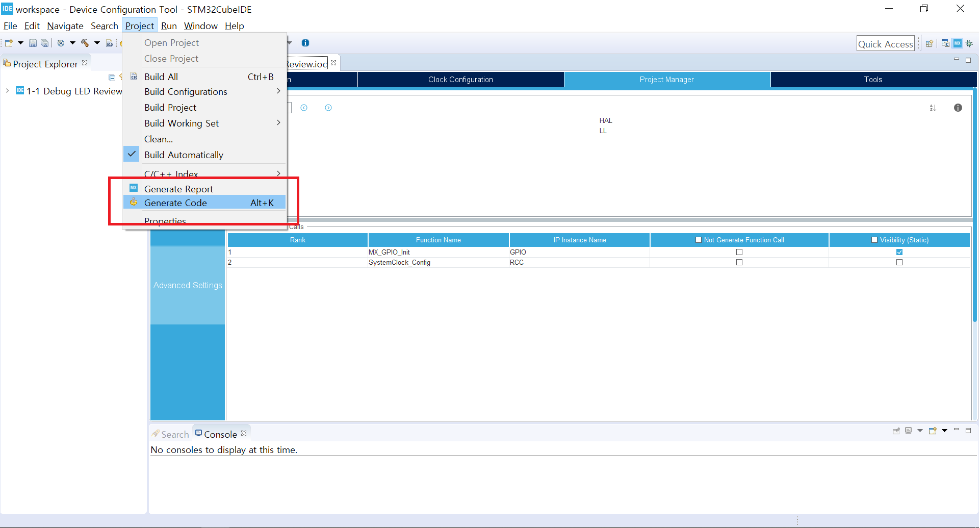Click the Quick Access search field
Screen dimensions: 980x528
point(886,44)
